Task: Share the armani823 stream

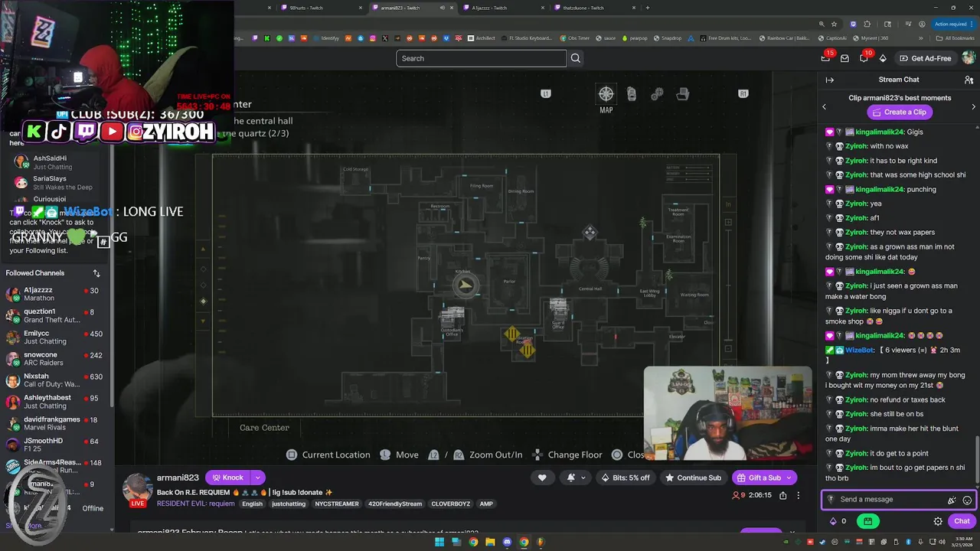Action: click(x=782, y=495)
